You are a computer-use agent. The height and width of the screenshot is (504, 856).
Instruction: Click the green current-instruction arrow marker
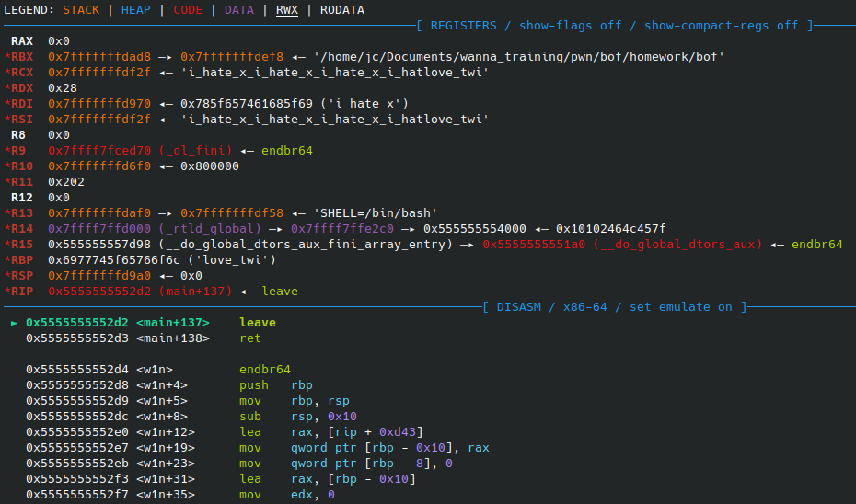pyautogui.click(x=15, y=323)
